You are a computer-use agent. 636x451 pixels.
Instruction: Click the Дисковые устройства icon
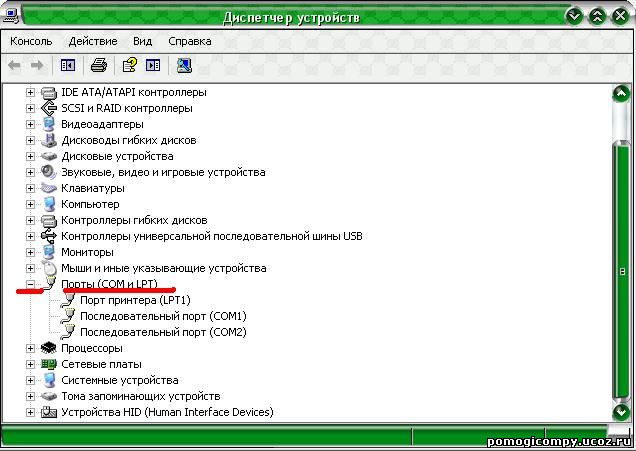click(49, 156)
